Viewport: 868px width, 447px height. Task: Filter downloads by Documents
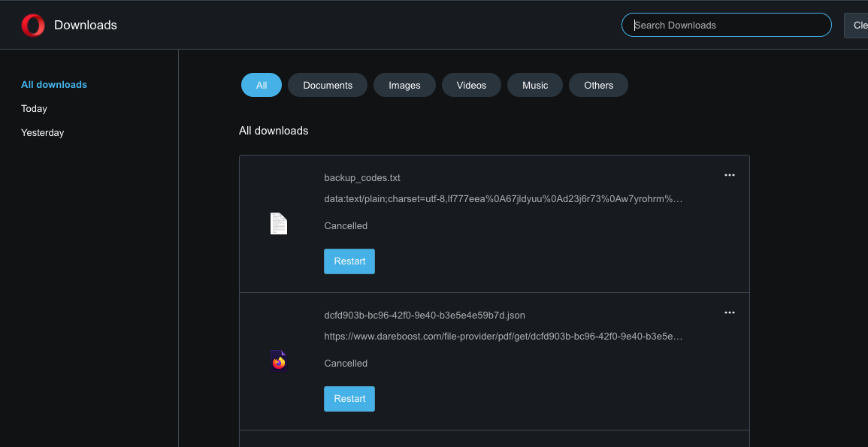click(x=328, y=85)
